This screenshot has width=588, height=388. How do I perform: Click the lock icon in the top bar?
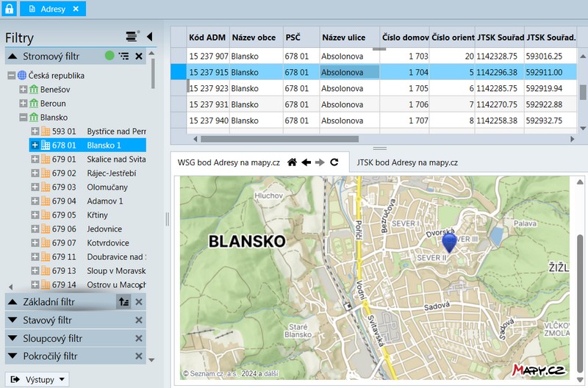[10, 9]
